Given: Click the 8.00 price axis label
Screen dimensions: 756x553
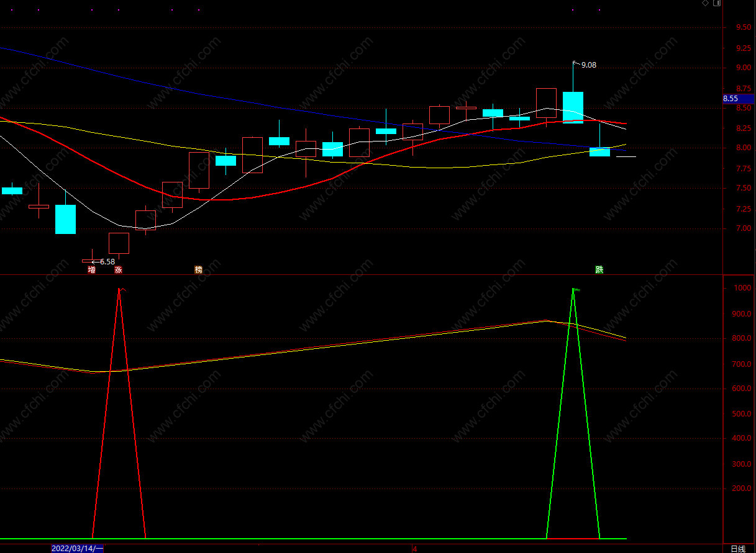Looking at the screenshot, I should (x=744, y=148).
